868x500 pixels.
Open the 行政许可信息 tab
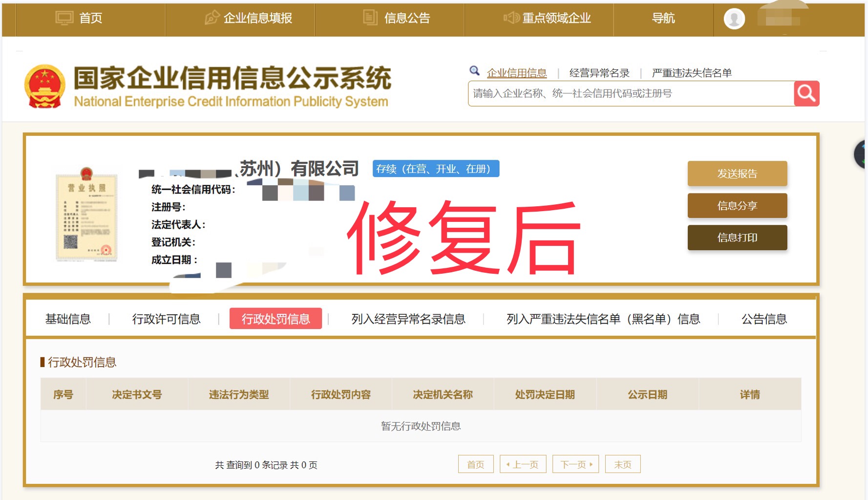[168, 318]
